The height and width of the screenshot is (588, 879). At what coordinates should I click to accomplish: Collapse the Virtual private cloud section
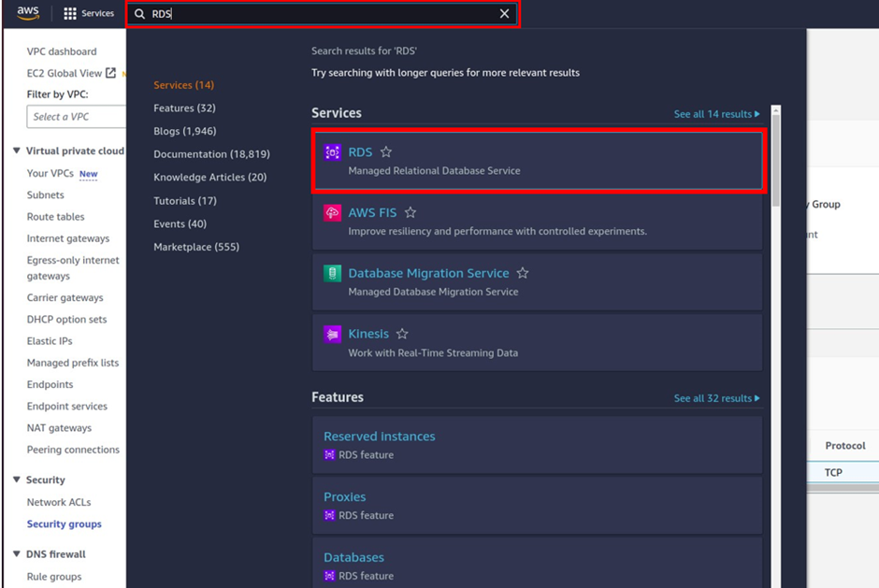tap(17, 151)
